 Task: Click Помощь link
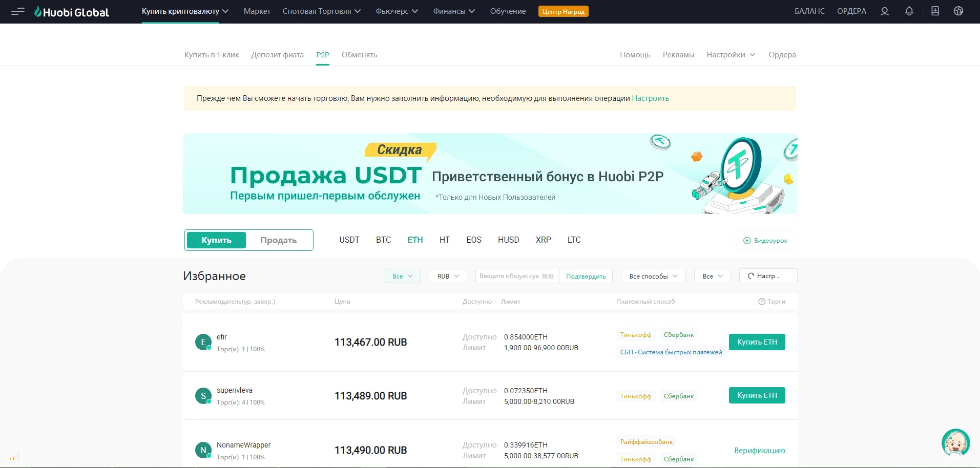635,55
